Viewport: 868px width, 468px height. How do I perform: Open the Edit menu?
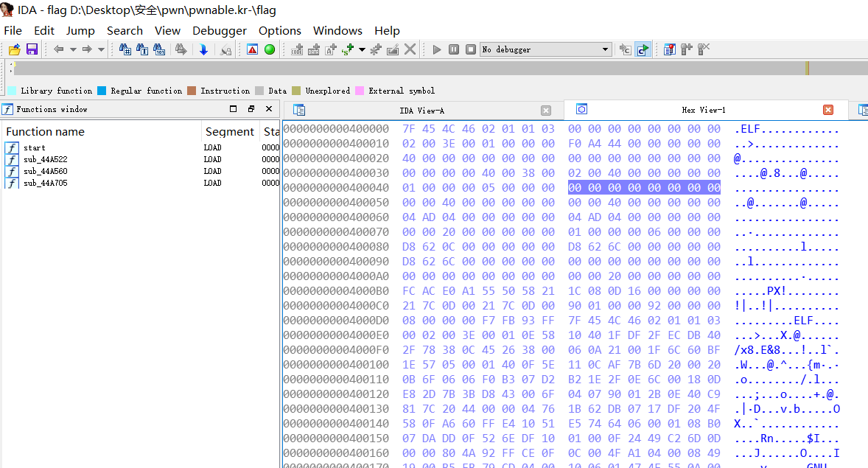43,30
